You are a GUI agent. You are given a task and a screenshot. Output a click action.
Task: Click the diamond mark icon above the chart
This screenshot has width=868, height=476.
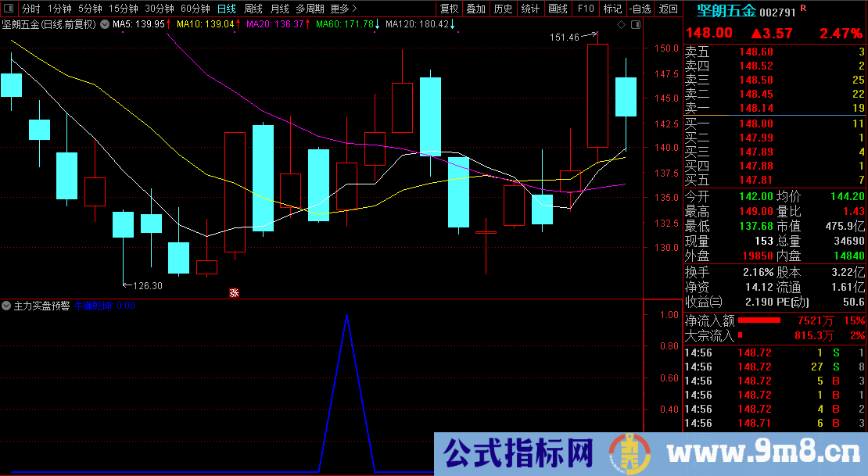pos(621,24)
